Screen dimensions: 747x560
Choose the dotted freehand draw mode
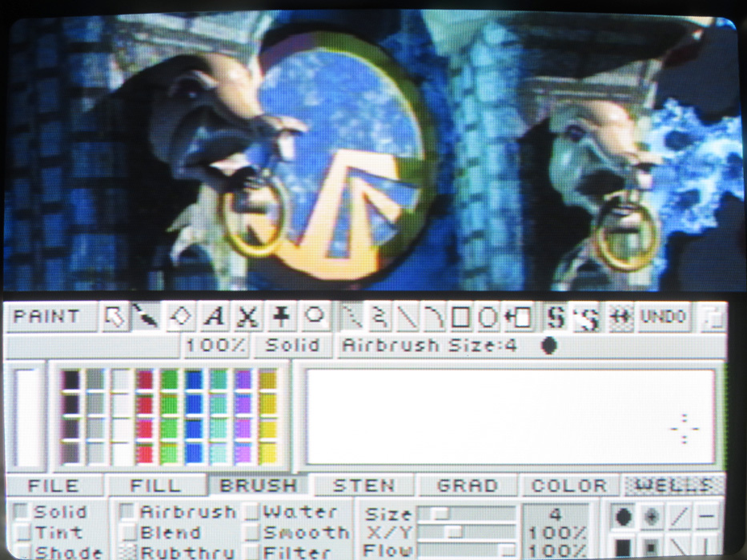click(352, 317)
